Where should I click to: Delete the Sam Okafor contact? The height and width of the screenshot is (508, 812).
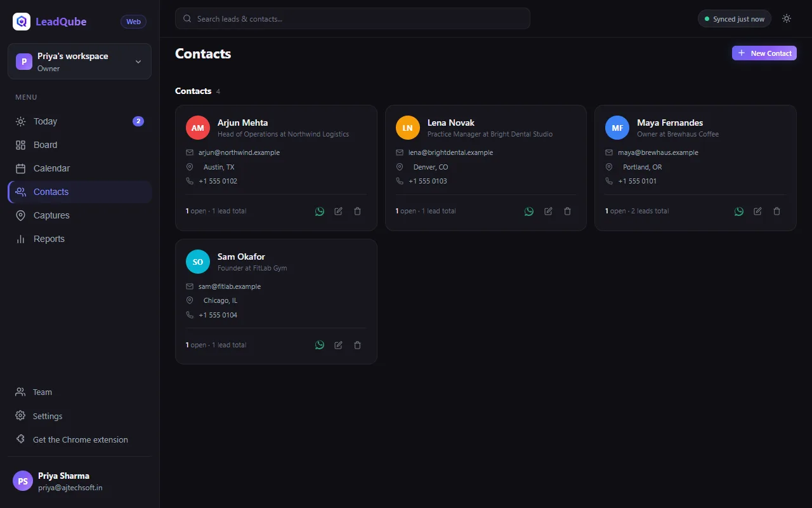pos(358,345)
